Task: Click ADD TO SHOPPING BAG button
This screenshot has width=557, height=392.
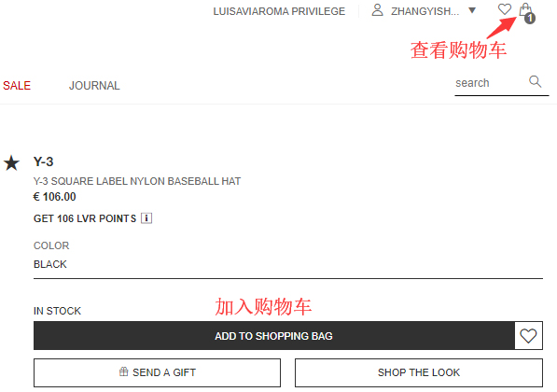Action: pyautogui.click(x=274, y=336)
